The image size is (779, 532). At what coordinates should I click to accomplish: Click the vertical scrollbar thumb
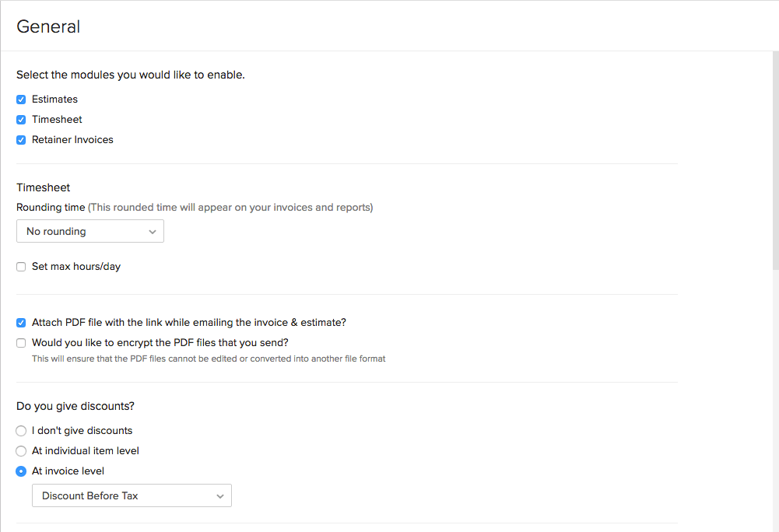coord(774,156)
